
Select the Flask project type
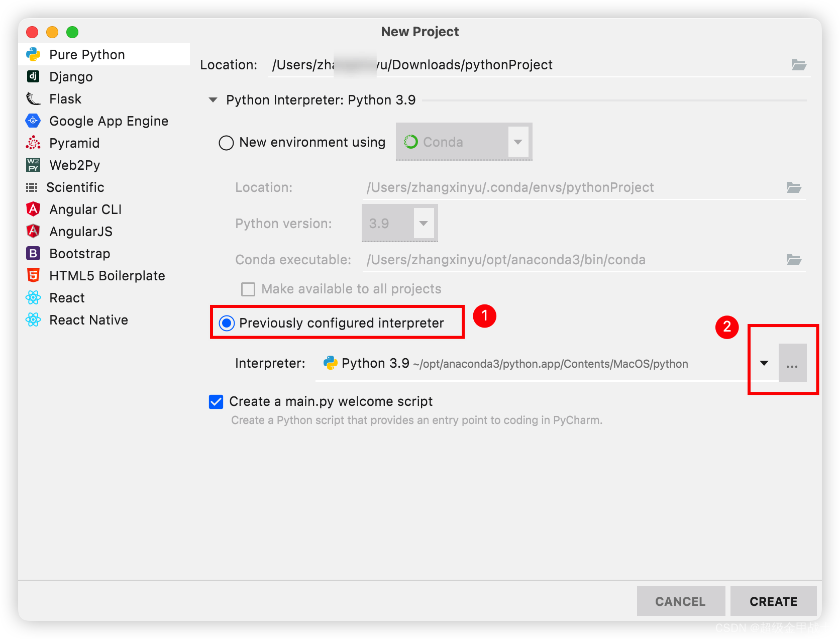[x=104, y=98]
